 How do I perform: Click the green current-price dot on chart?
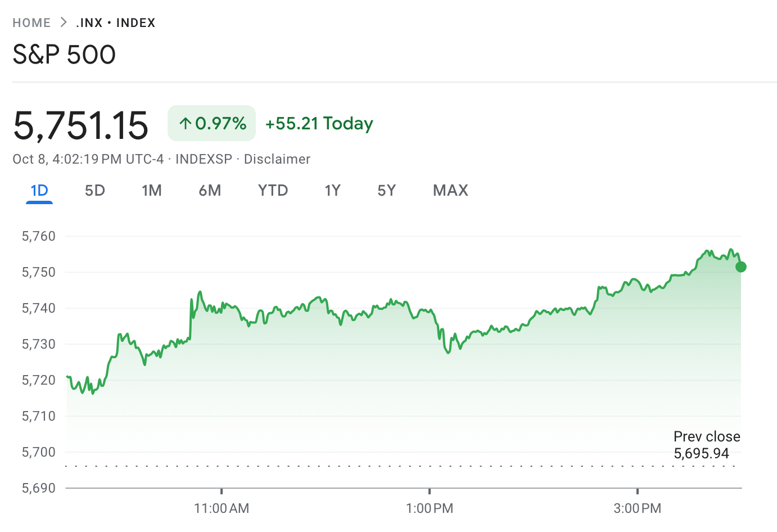coord(741,267)
